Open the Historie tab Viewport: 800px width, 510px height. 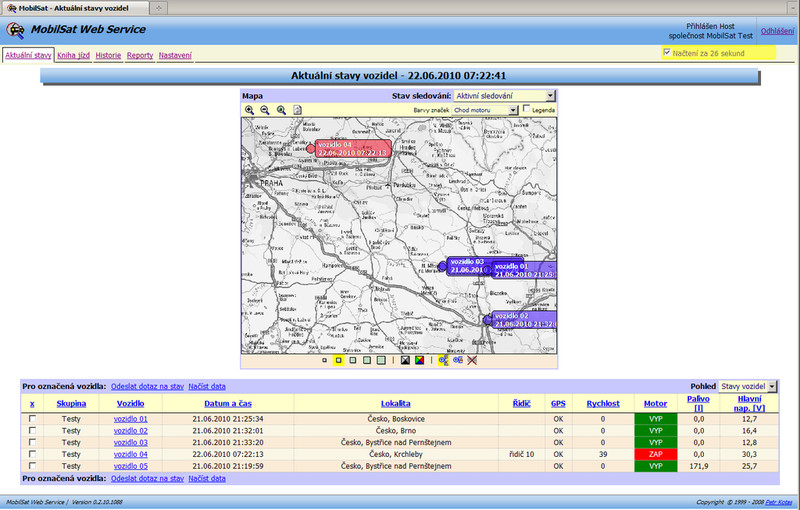(108, 55)
